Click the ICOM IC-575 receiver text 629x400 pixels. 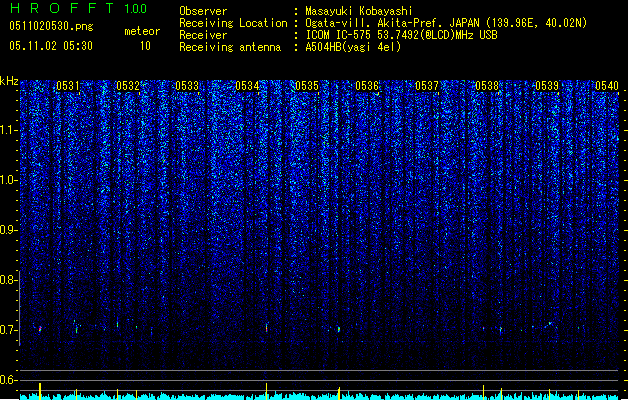point(401,35)
